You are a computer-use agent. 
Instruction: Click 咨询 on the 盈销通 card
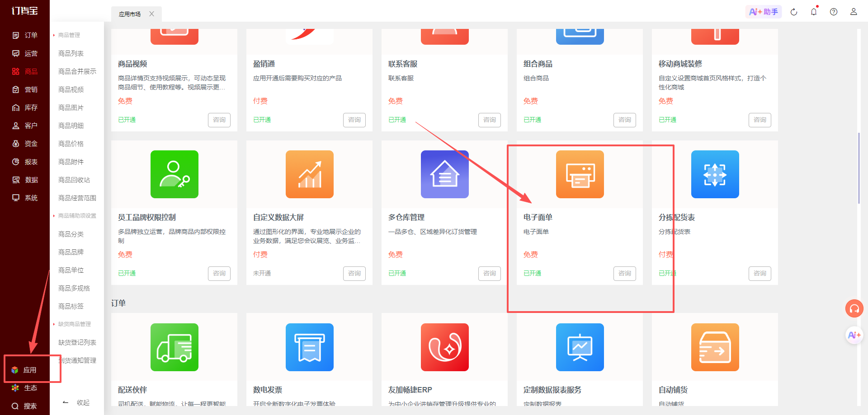(x=354, y=120)
